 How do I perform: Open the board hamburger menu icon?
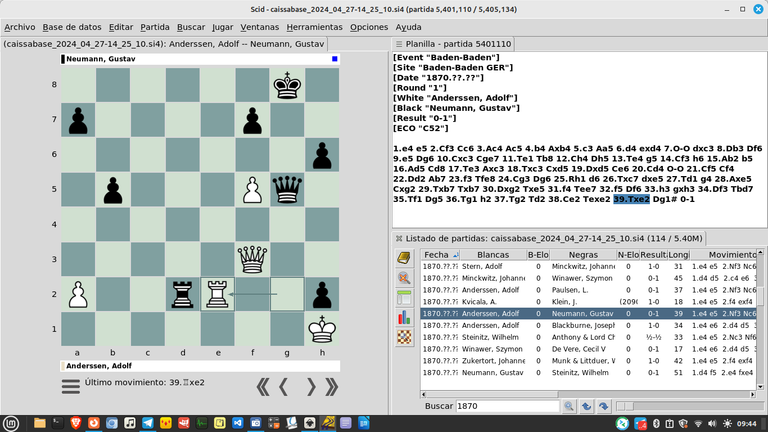(x=71, y=386)
